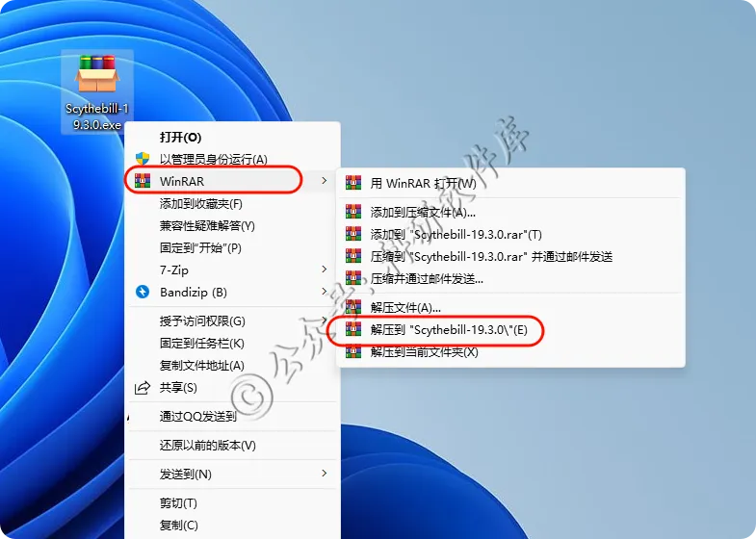Select the Scythebill-19.3.0.exe desktop icon
Image resolution: width=756 pixels, height=539 pixels.
click(97, 91)
